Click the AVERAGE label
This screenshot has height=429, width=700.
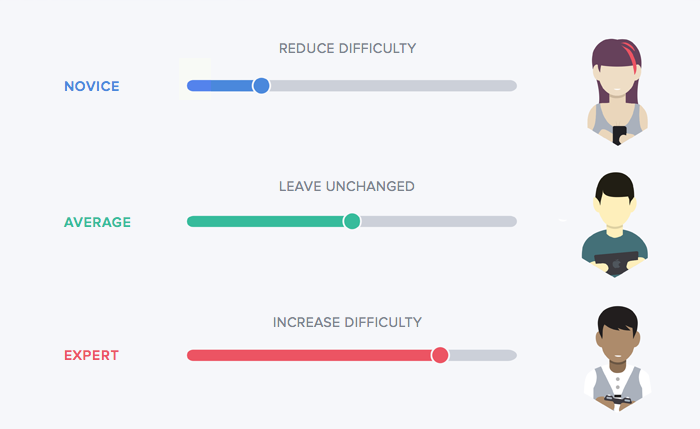pyautogui.click(x=97, y=222)
